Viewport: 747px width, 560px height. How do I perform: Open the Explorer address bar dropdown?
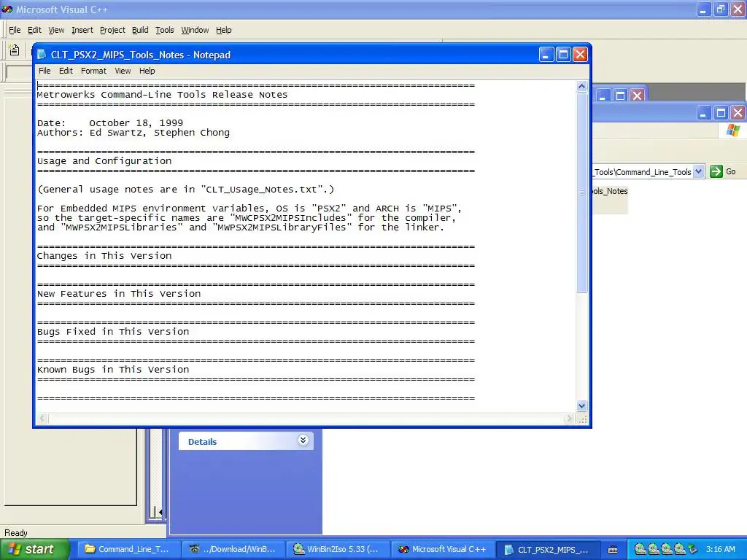[698, 171]
